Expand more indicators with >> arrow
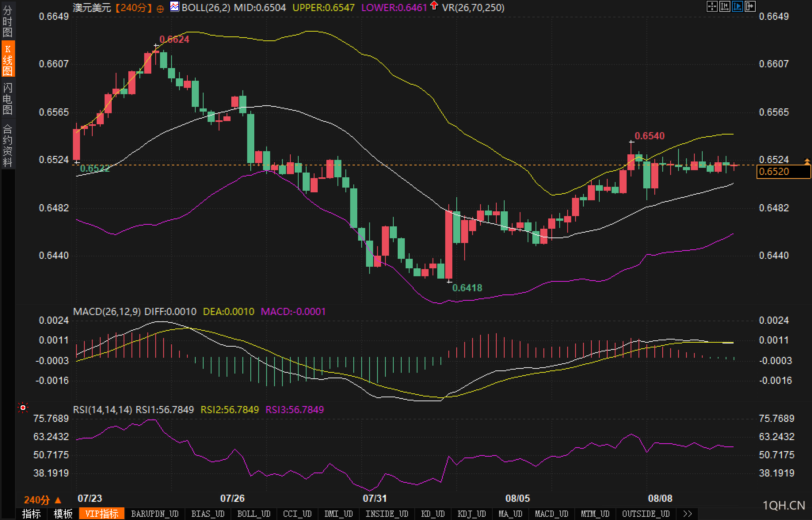This screenshot has height=520, width=812. click(x=688, y=514)
